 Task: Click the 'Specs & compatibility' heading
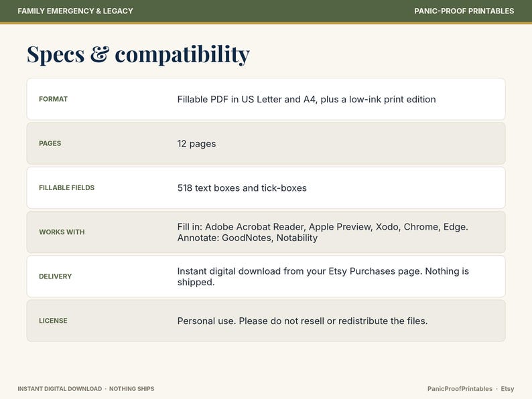[x=138, y=54]
